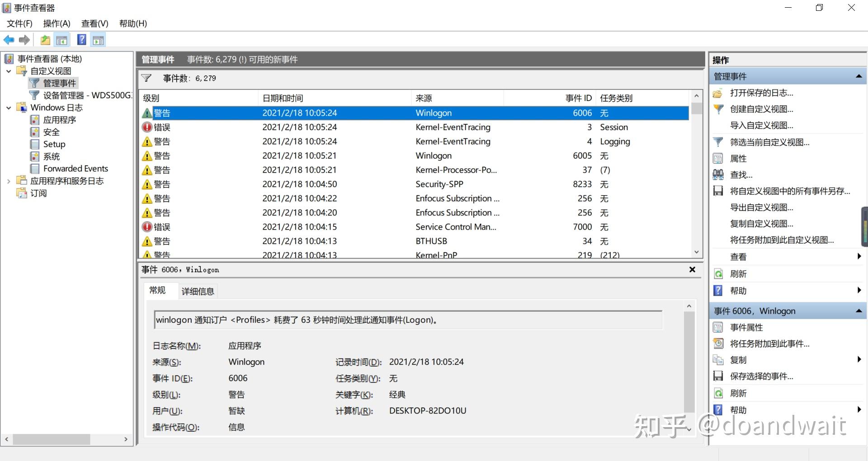Switch to the 详细信息 tab
868x461 pixels.
198,291
